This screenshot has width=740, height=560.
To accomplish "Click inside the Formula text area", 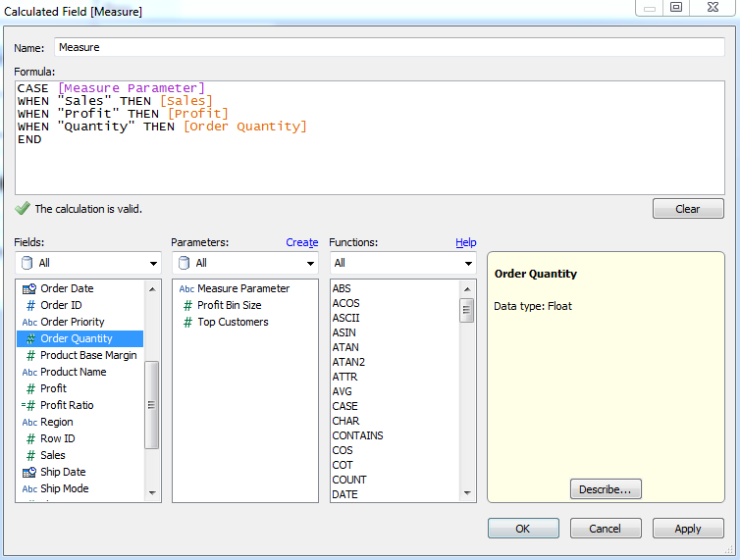I will coord(370,137).
